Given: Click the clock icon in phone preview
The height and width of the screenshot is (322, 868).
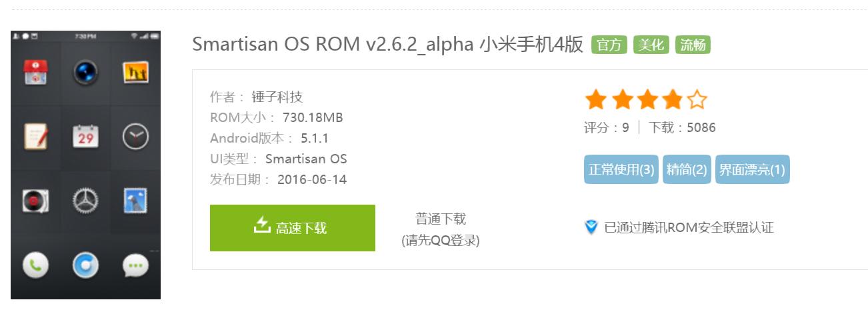Looking at the screenshot, I should 135,137.
